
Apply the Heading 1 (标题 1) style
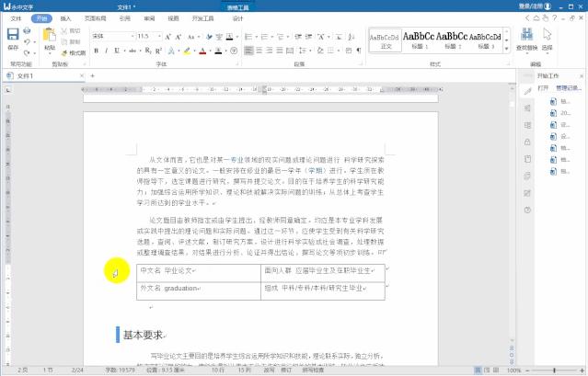(419, 40)
